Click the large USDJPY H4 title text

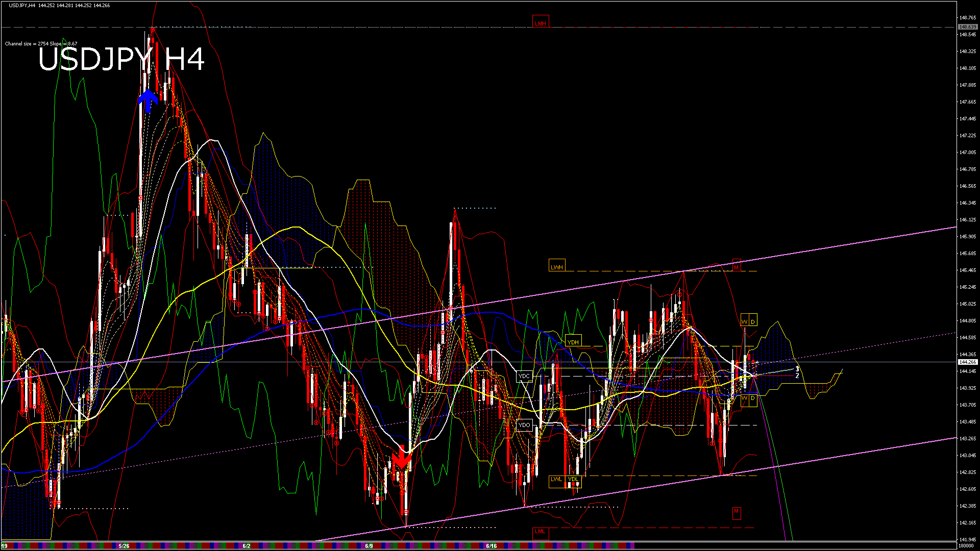point(121,60)
